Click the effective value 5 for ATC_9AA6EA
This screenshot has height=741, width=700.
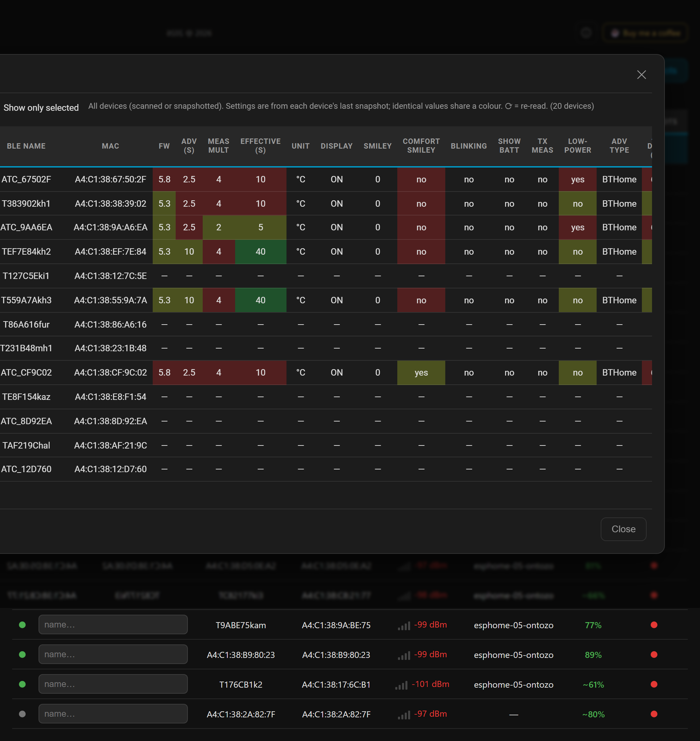[x=260, y=227]
